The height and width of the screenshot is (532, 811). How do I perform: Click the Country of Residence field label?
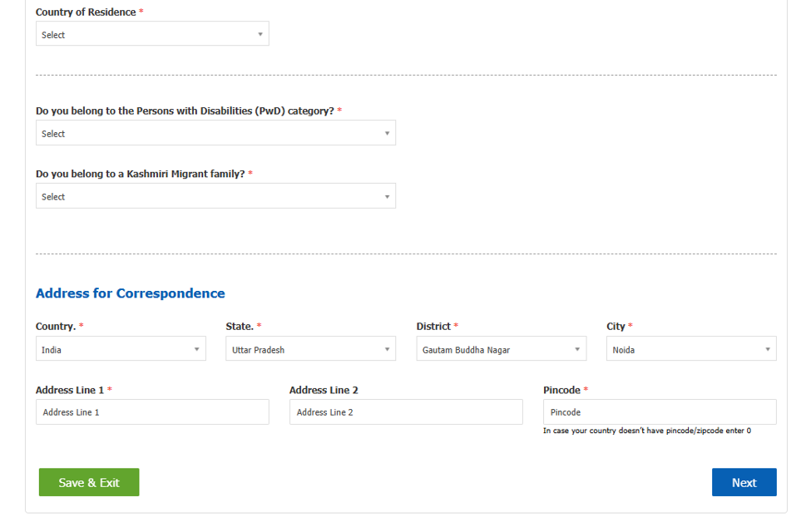86,12
